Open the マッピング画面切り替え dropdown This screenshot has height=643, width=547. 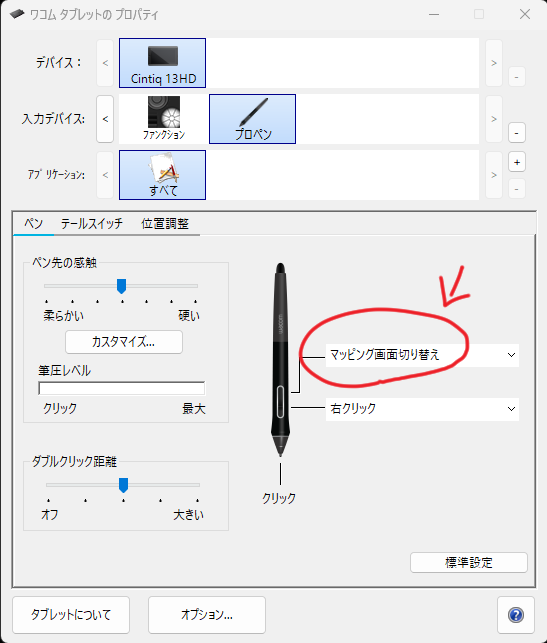(x=422, y=355)
